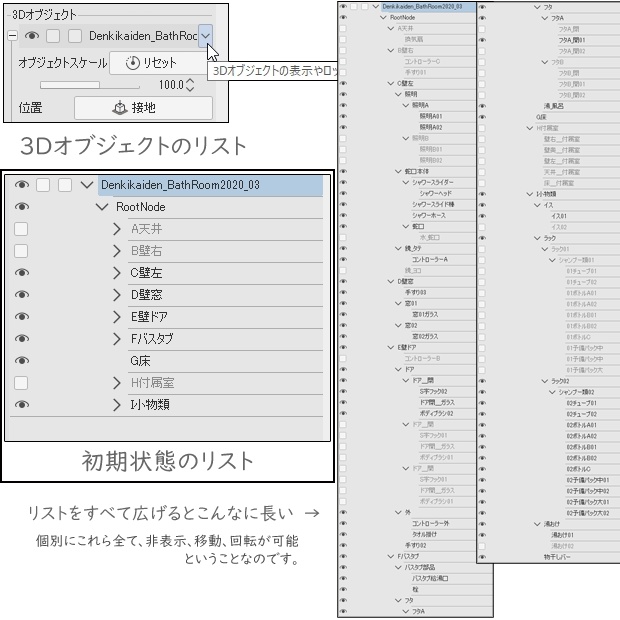Image resolution: width=620 pixels, height=620 pixels.
Task: Select 02ボトルC row in expanded list
Action: click(578, 469)
